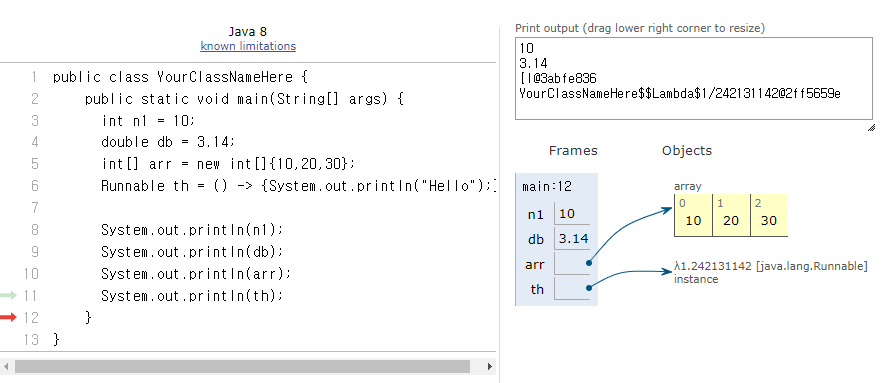Viewport: 884px width, 383px height.
Task: Select array cell index 0 with value 10
Action: tap(693, 215)
